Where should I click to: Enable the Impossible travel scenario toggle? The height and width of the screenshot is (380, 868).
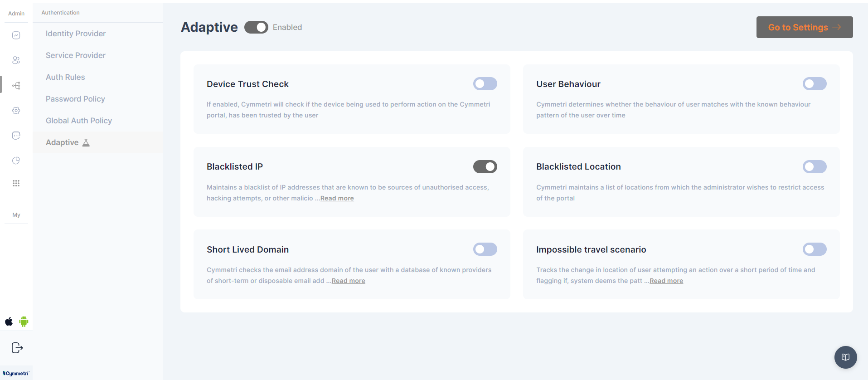point(815,249)
